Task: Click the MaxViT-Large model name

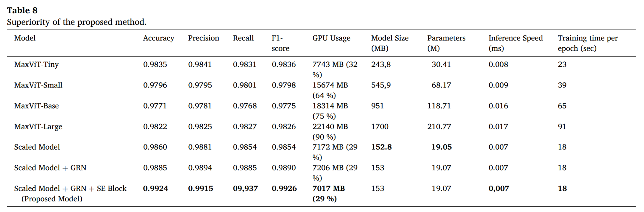Action: 38,126
